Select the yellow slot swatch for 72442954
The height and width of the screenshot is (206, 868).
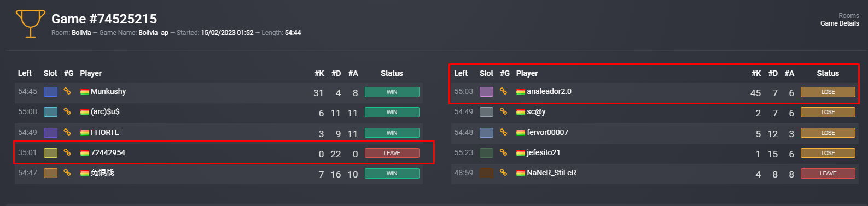[50, 153]
